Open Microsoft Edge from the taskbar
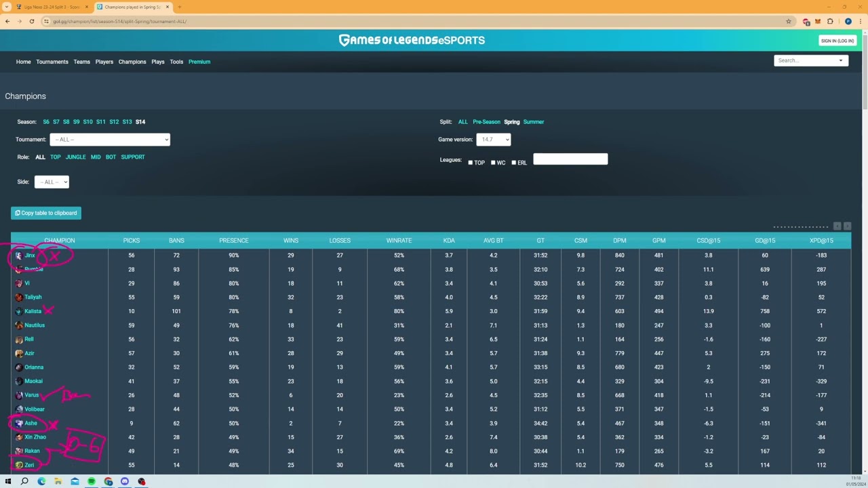 pos(41,481)
